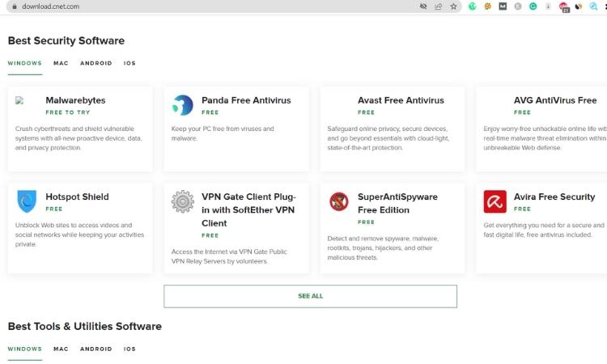Click 'Access the Internet via VPN Gate' description
The height and width of the screenshot is (364, 607).
229,256
